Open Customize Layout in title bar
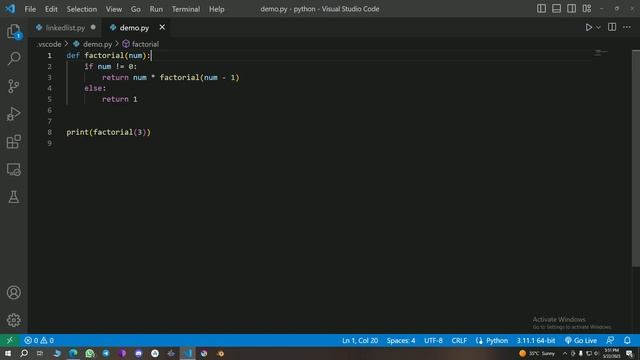Screen dimensions: 640x360 pos(587,9)
